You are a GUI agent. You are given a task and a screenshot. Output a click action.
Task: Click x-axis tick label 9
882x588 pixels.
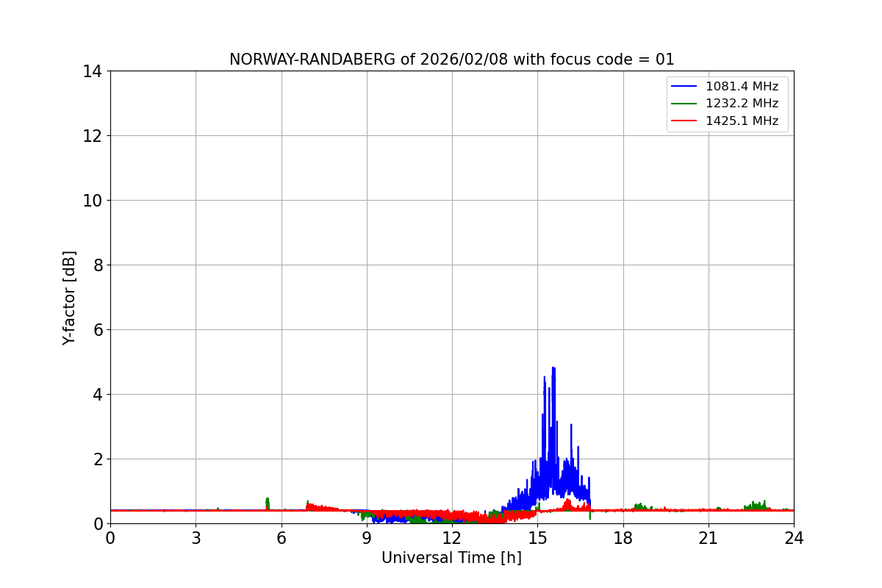pos(367,538)
